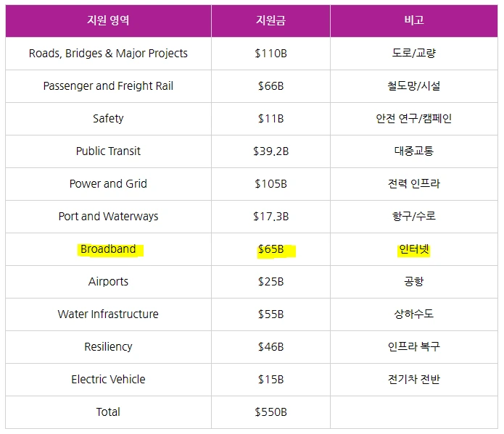
Task: Click the Water Infrastructure cell
Action: tap(108, 314)
